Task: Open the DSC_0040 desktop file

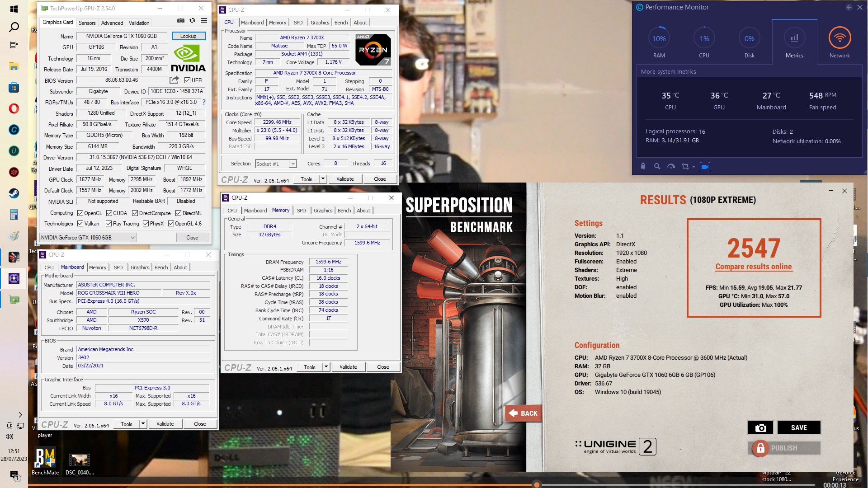Action: (80, 464)
